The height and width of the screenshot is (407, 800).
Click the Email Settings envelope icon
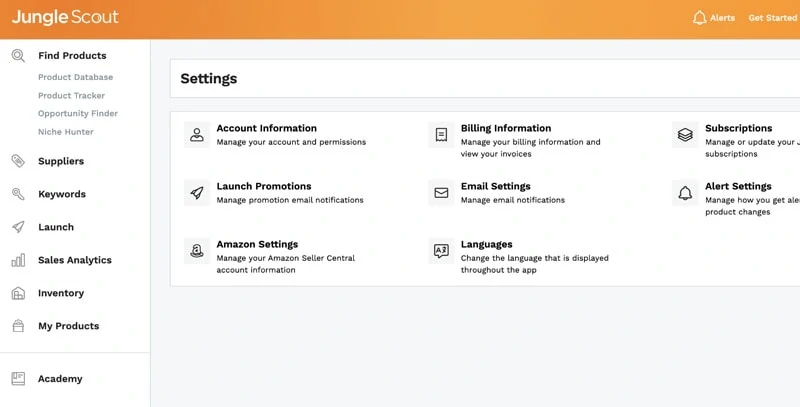click(441, 193)
